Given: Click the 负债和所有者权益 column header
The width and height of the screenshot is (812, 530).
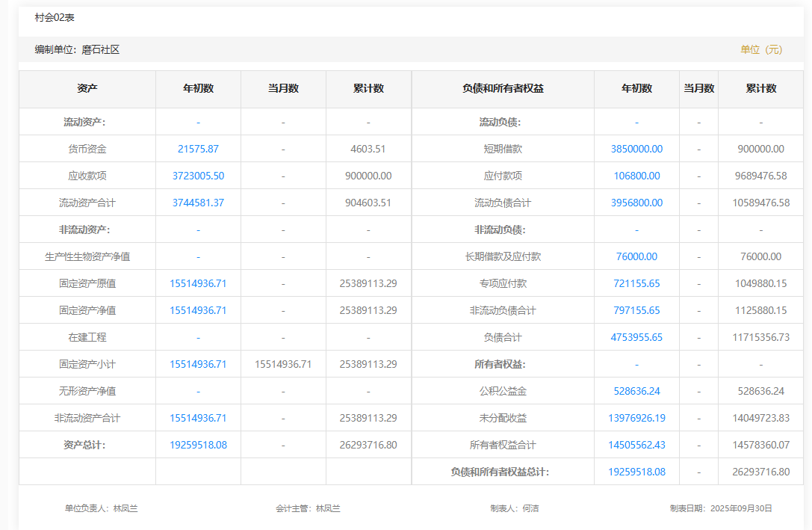Looking at the screenshot, I should (503, 88).
